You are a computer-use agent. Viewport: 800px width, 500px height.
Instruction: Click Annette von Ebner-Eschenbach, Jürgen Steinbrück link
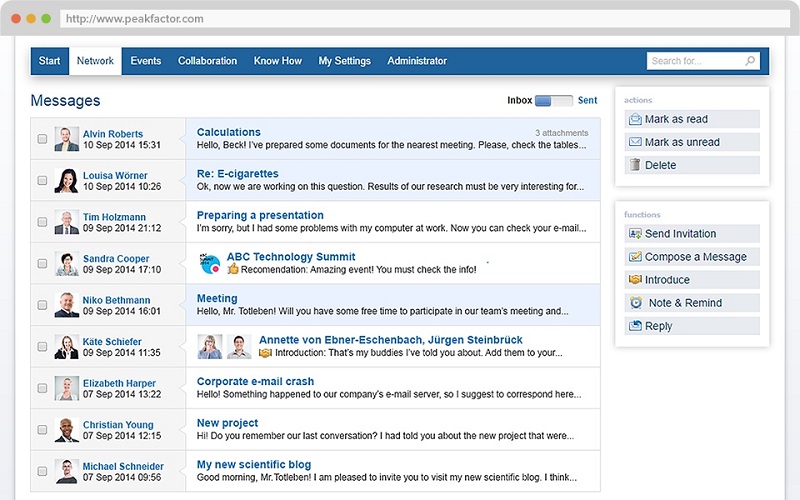click(391, 340)
